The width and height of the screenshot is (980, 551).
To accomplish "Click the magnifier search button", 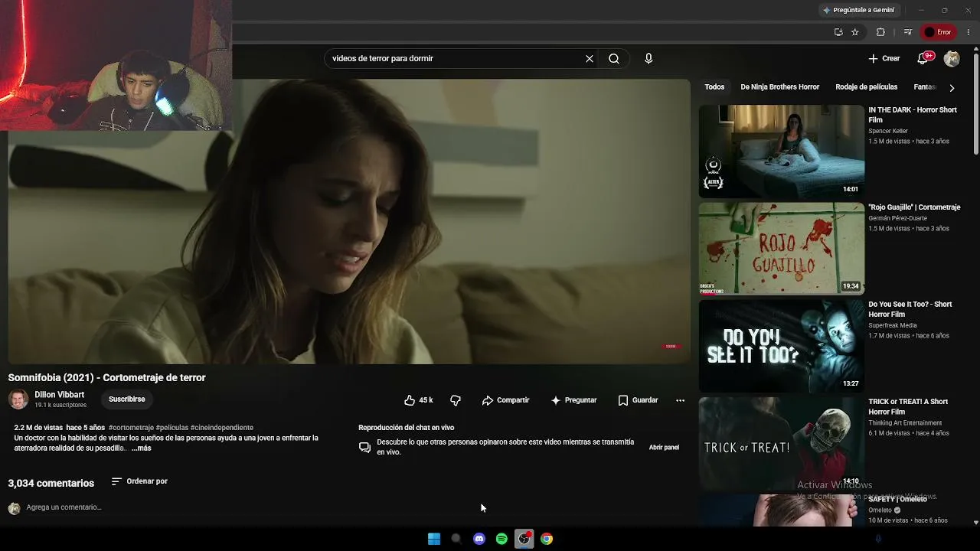I will pyautogui.click(x=614, y=58).
